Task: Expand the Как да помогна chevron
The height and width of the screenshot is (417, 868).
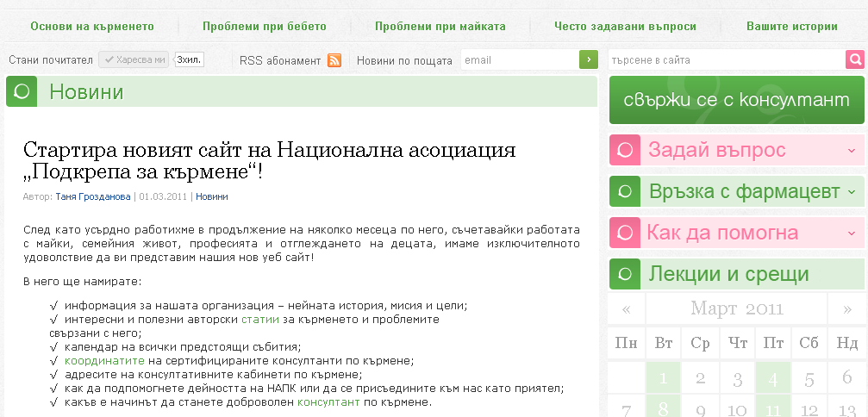Action: pyautogui.click(x=852, y=233)
